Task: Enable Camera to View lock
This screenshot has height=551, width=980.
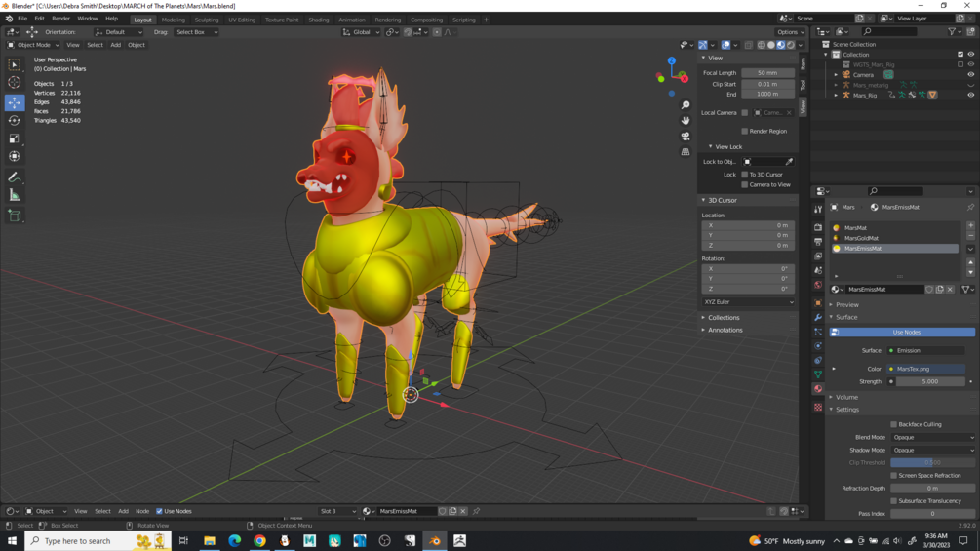Action: click(x=744, y=185)
